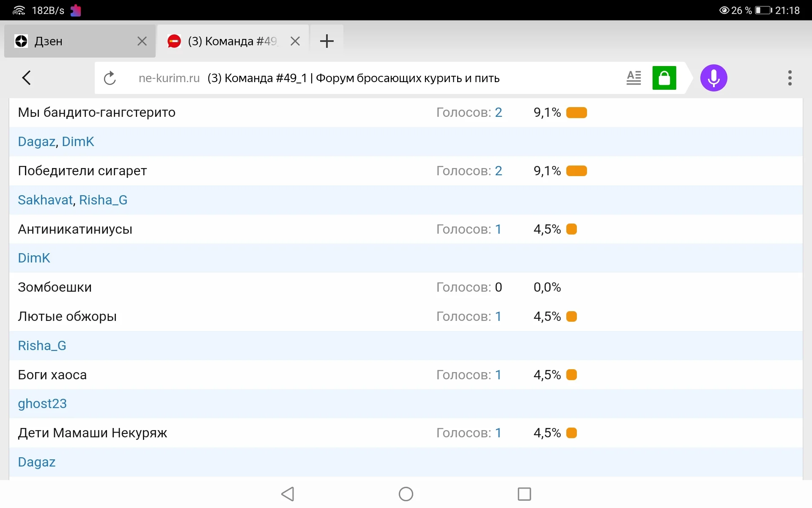The height and width of the screenshot is (508, 812).
Task: Switch to the Дзен tab
Action: pos(63,41)
